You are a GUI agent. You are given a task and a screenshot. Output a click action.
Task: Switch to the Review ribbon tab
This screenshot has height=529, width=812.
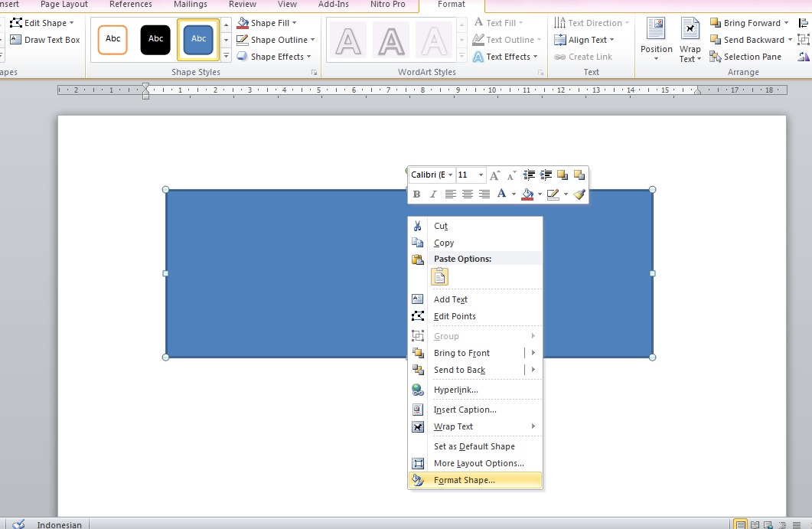click(243, 4)
